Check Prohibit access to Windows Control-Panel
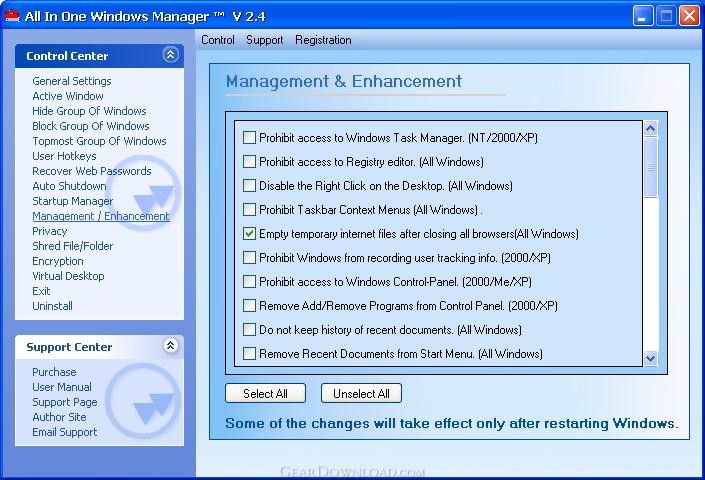Screen dimensions: 705x480 pos(249,282)
